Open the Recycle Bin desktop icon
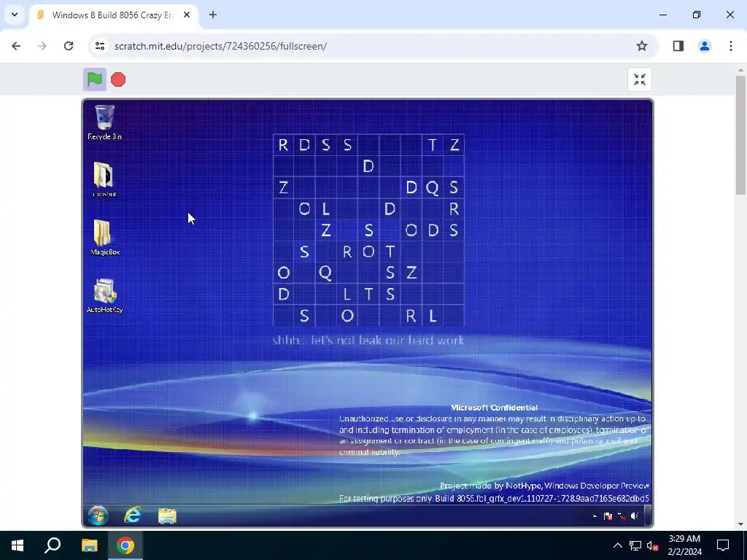Screen dimensions: 747x560 (104, 122)
